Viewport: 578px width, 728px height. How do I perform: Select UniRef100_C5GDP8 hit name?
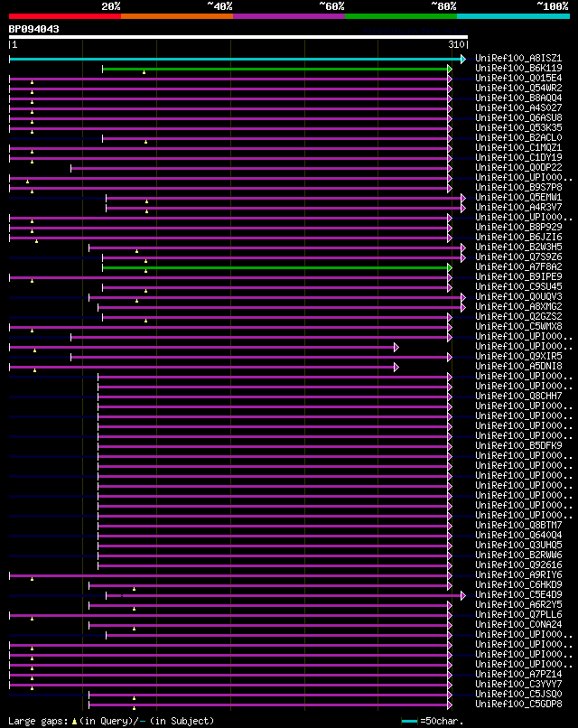pos(518,704)
